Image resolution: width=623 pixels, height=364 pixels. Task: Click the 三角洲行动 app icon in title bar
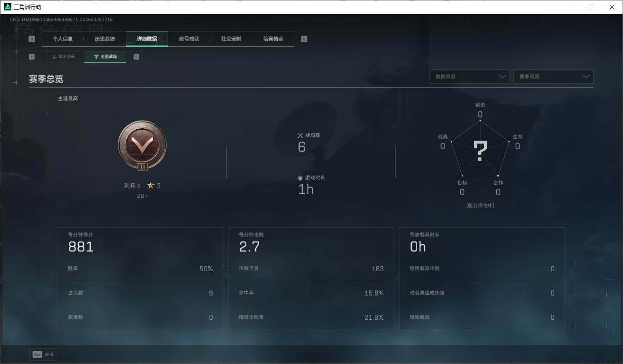[x=7, y=7]
